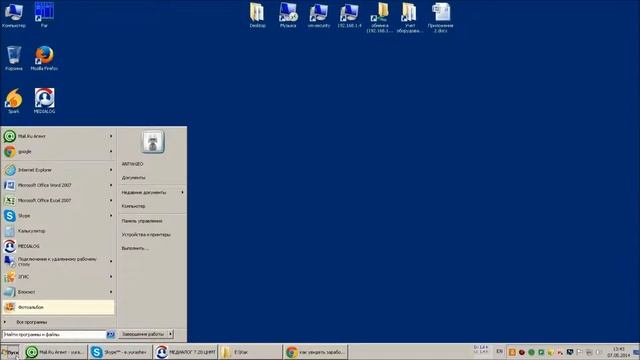Switch to МЕДИАЛОГ 7.20 taskbar window
Image resolution: width=640 pixels, height=360 pixels.
185,352
